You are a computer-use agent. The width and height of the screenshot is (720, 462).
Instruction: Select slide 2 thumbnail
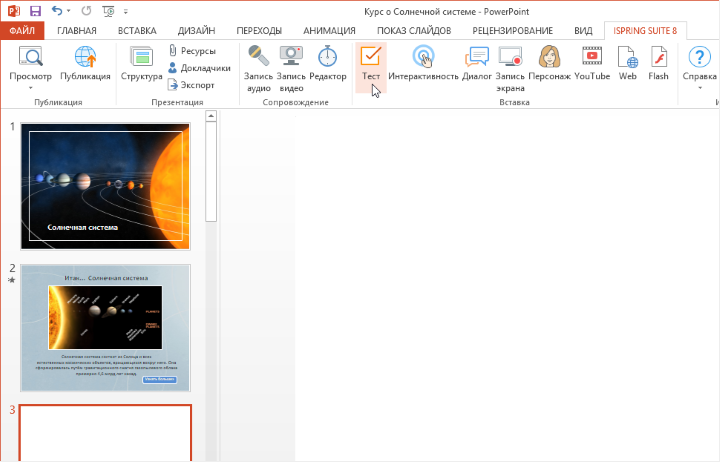(x=105, y=327)
